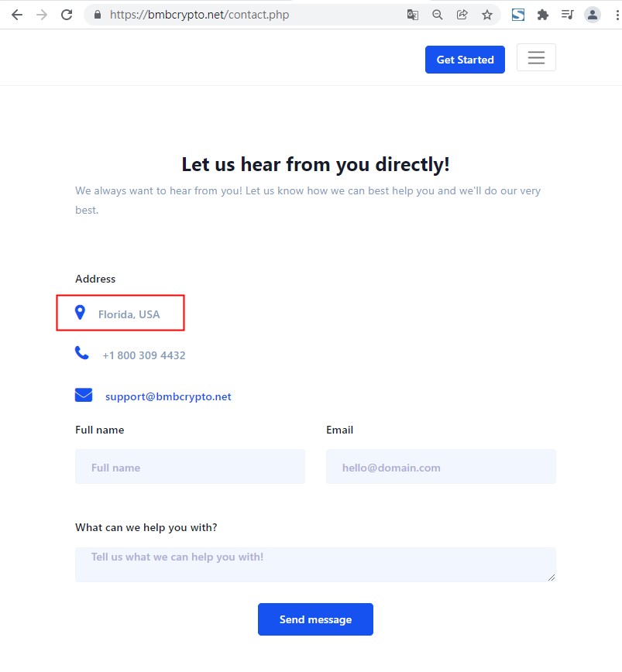Click the padlock site info icon
This screenshot has height=672, width=622.
click(x=97, y=15)
